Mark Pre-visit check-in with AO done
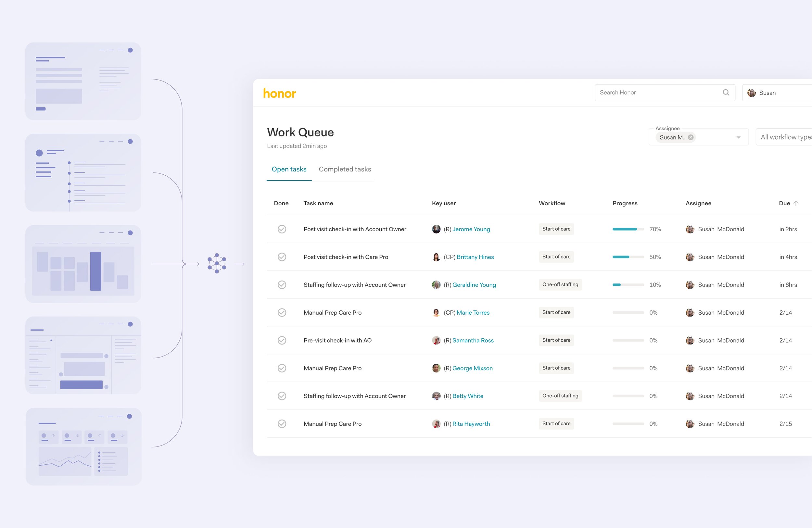This screenshot has width=812, height=528. pyautogui.click(x=282, y=340)
